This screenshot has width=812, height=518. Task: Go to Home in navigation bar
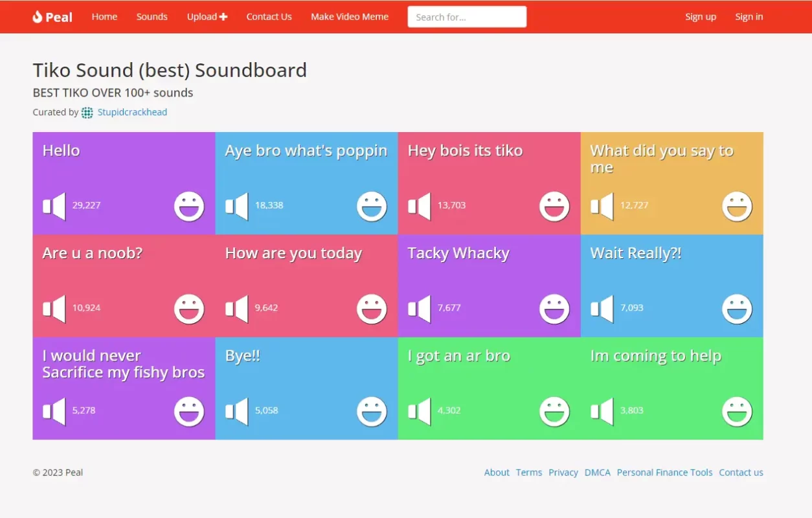(x=104, y=17)
